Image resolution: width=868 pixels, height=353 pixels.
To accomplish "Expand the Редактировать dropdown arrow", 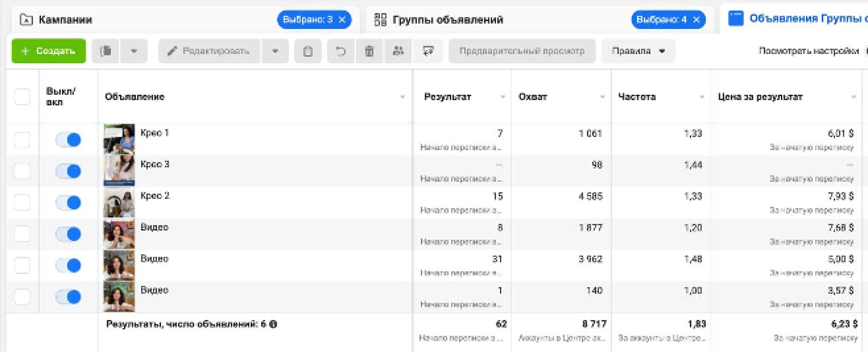I will point(275,51).
